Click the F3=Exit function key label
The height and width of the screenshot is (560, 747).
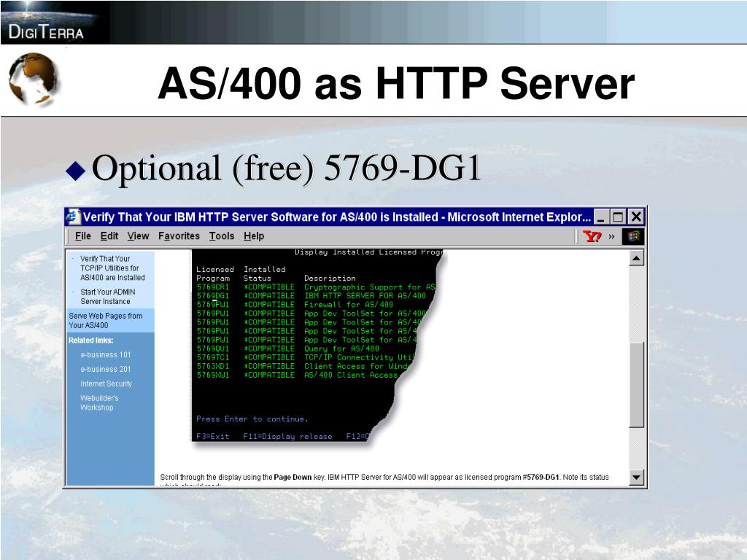[x=212, y=436]
